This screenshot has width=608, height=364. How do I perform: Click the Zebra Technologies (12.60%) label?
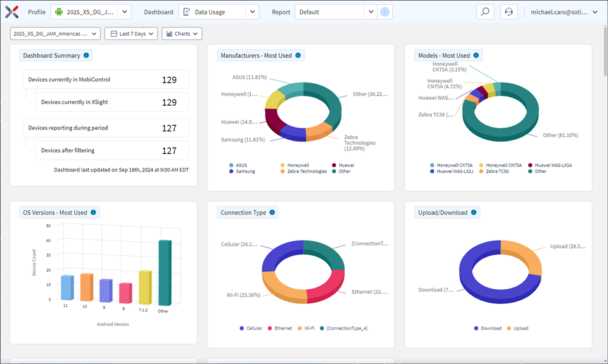click(359, 143)
